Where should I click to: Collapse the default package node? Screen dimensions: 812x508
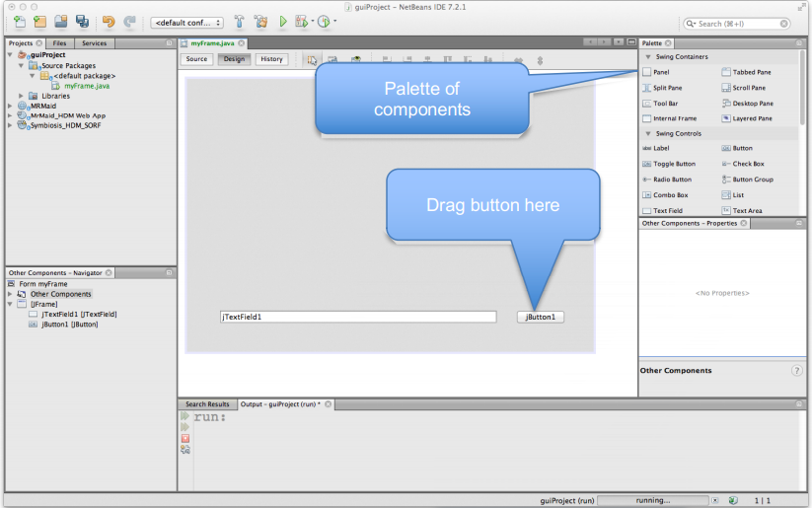pos(33,76)
